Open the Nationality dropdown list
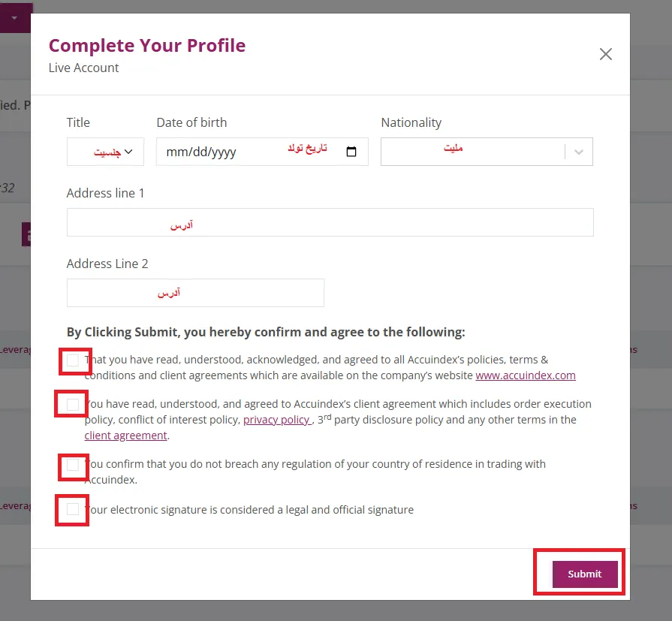The image size is (672, 621). [473, 152]
